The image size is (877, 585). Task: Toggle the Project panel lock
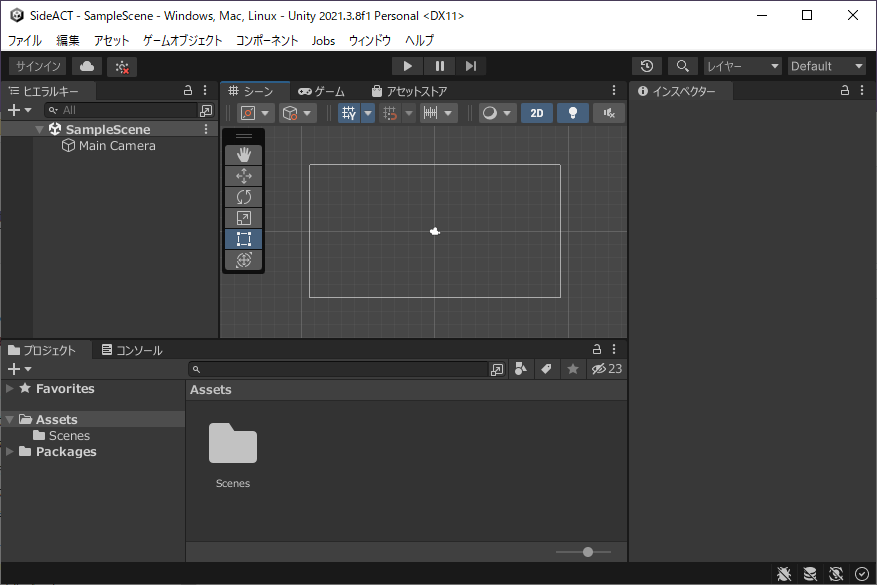[x=597, y=349]
